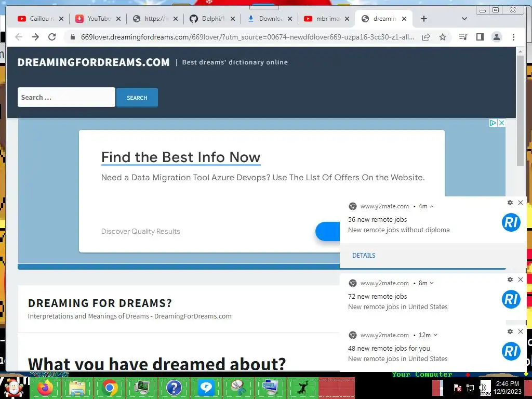Close the Delphi GitHub tab
532x399 pixels.
coord(232,19)
